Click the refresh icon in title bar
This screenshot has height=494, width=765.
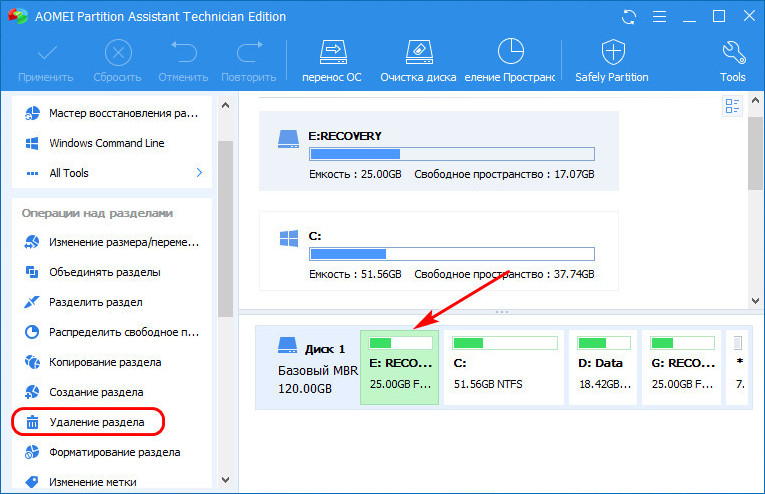pos(629,17)
